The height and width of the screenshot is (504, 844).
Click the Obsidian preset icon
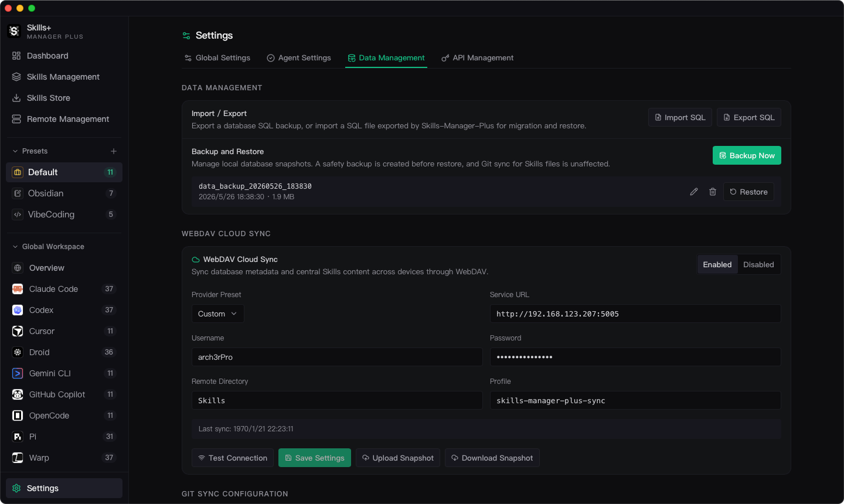tap(18, 193)
